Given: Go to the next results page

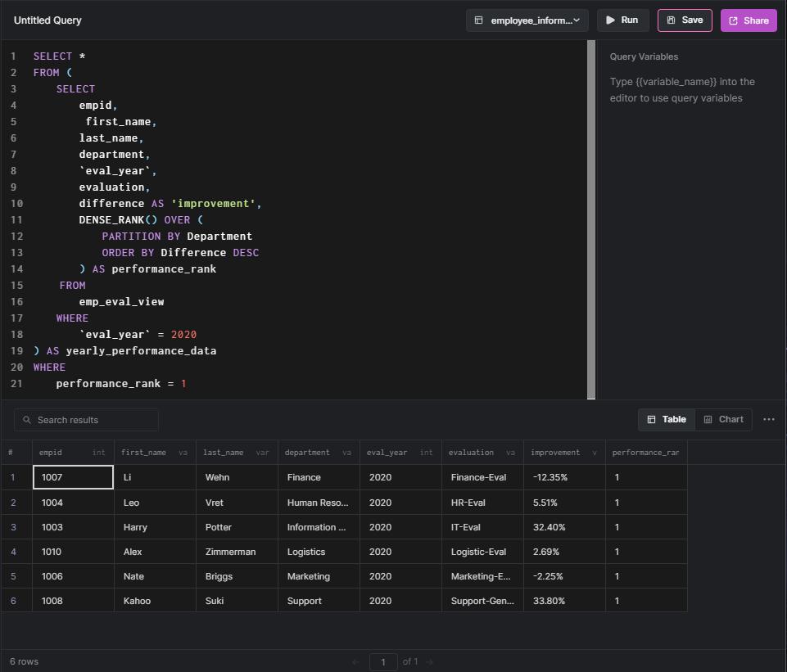Looking at the screenshot, I should (x=430, y=662).
